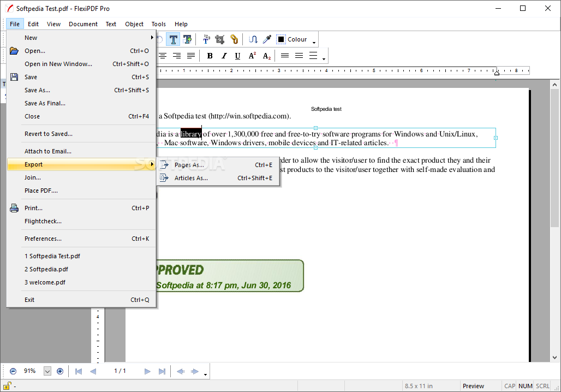
Task: Select the Crop tool icon
Action: pos(220,39)
